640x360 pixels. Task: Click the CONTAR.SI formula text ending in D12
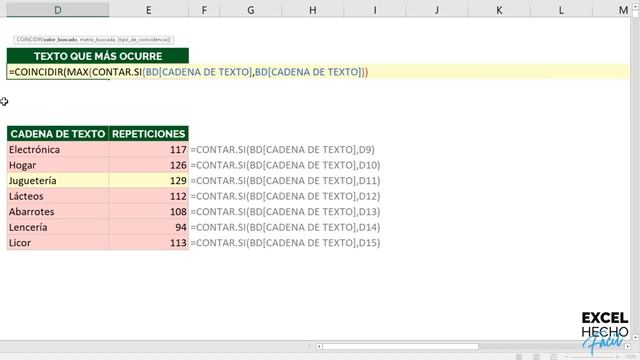pos(285,196)
